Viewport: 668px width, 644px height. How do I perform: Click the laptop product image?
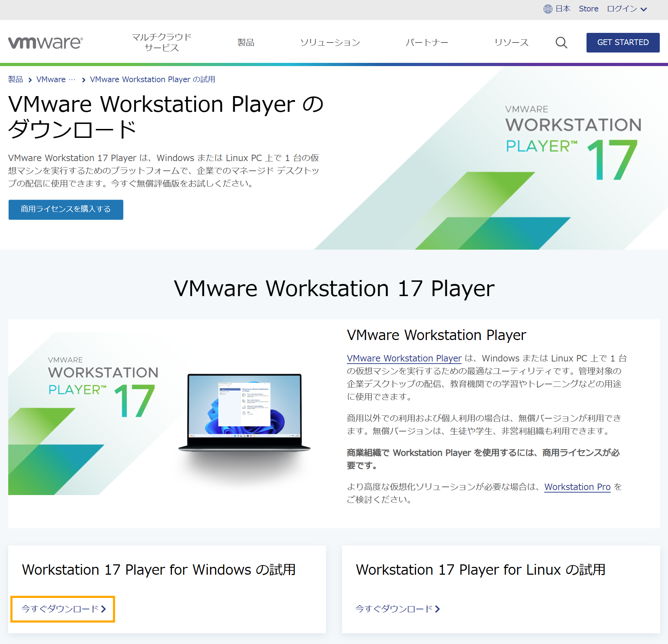point(244,413)
